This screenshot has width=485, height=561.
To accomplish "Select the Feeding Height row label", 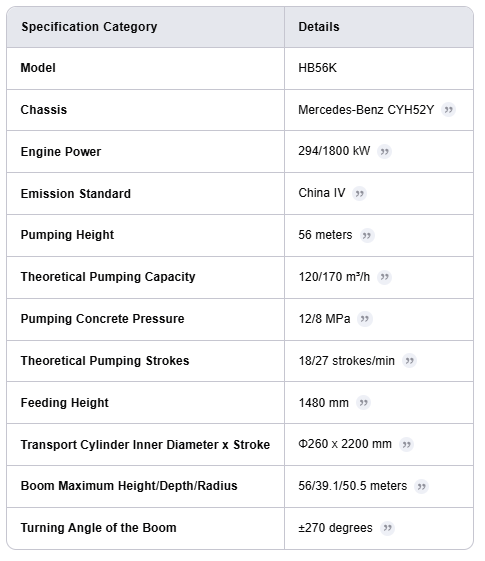I will tap(64, 403).
